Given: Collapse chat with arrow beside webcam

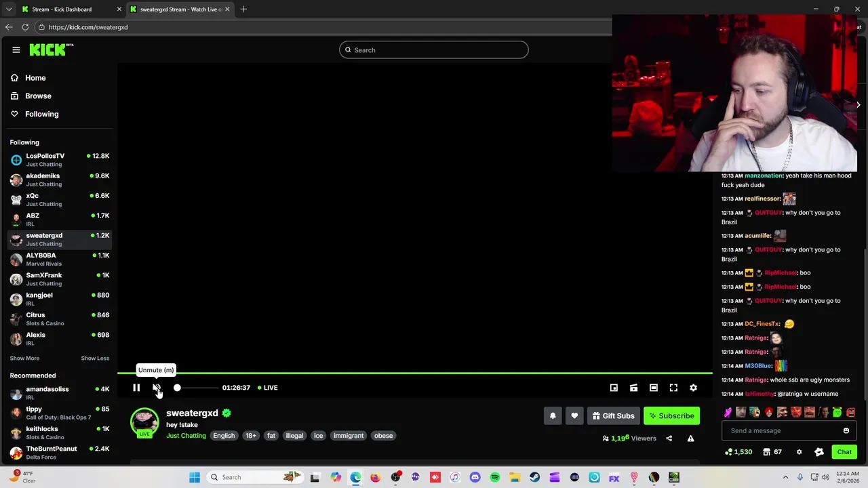Looking at the screenshot, I should [x=858, y=105].
